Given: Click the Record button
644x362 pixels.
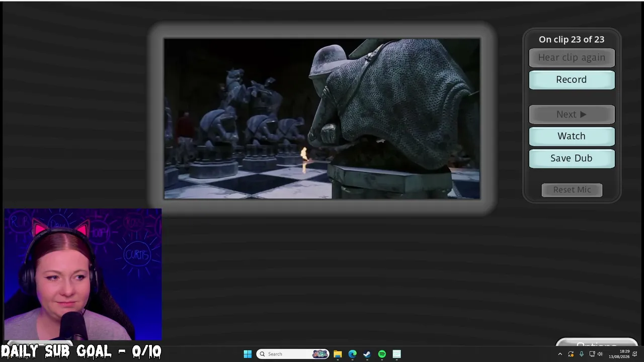Looking at the screenshot, I should [x=572, y=79].
